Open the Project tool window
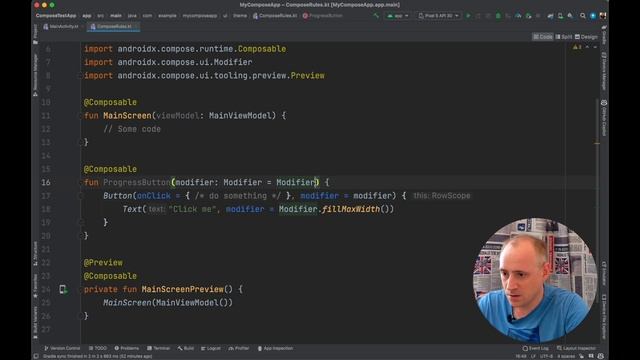Screen dimensions: 640x360 coord(36,34)
